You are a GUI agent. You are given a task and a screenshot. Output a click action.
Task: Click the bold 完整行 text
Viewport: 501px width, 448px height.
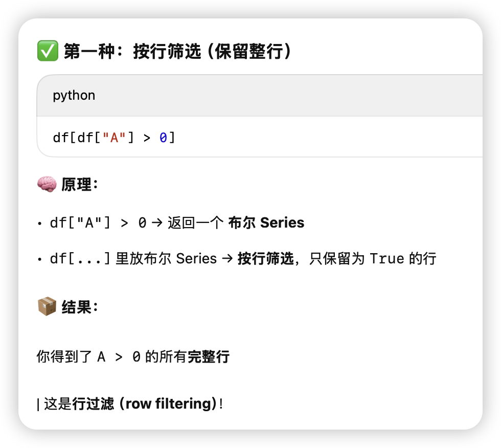tap(209, 356)
